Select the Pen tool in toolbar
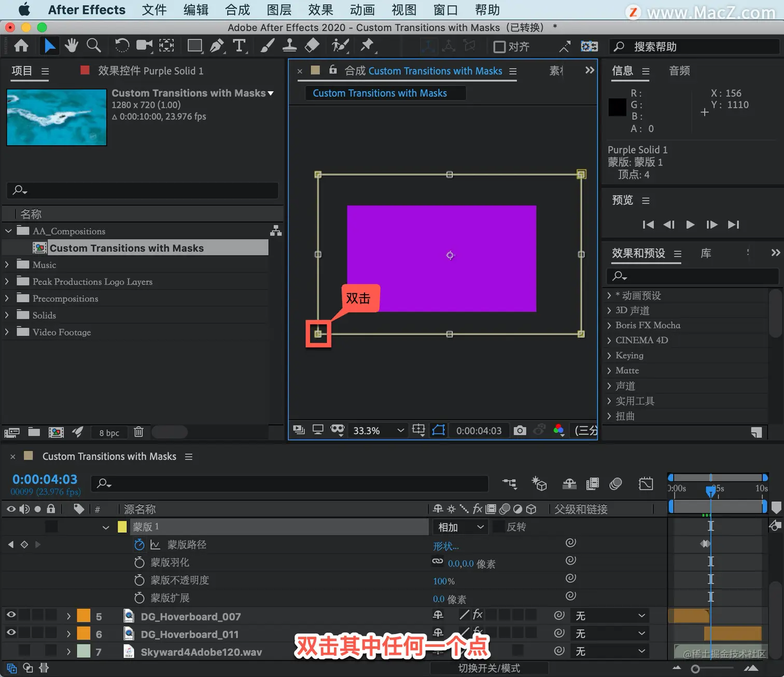 (217, 46)
